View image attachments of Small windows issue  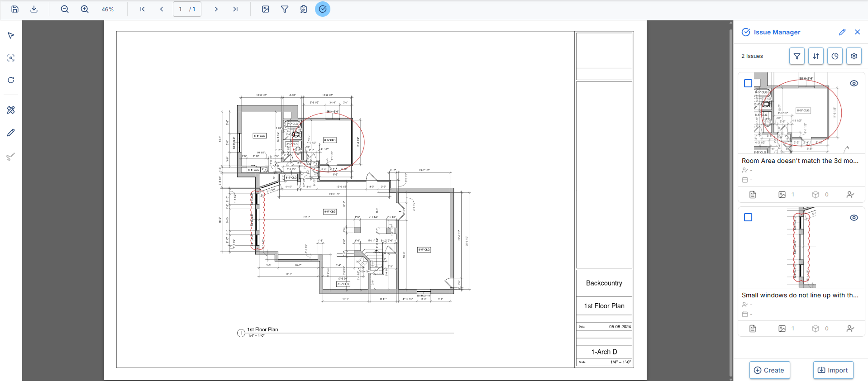coord(782,329)
